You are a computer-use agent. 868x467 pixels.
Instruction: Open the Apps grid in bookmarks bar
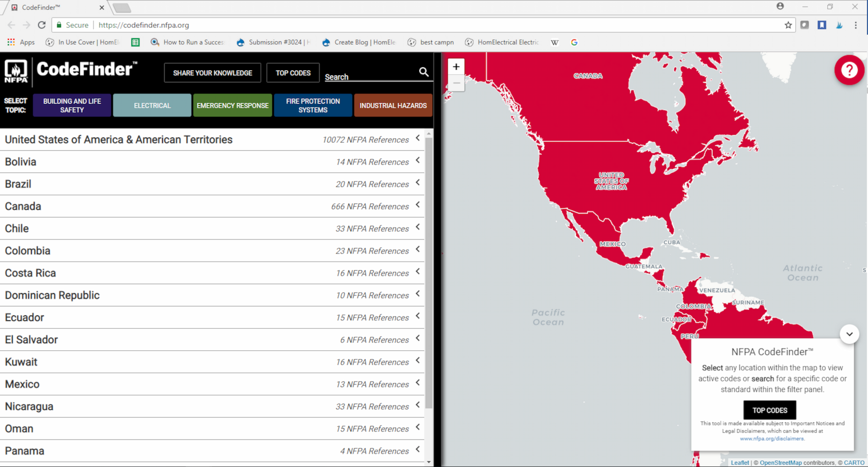click(21, 42)
